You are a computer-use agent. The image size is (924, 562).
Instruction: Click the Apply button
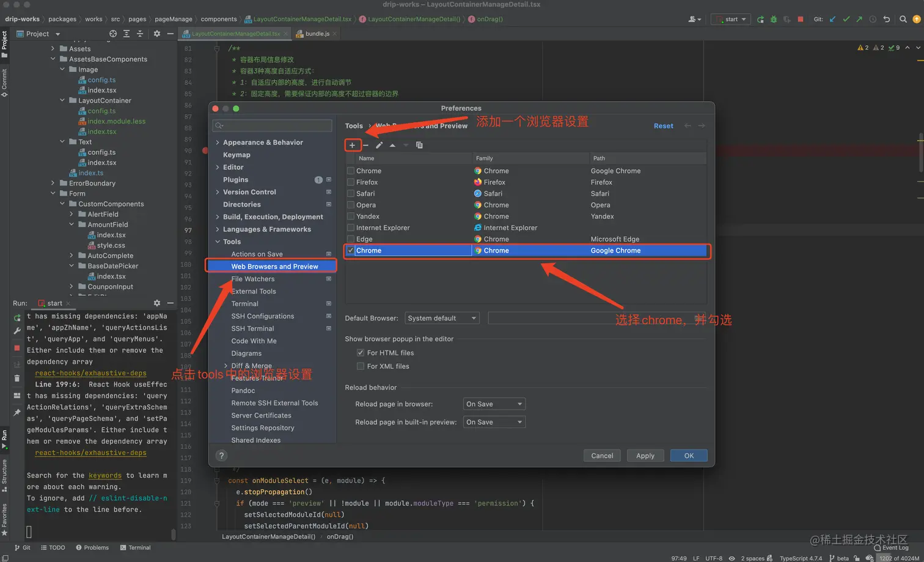[645, 456]
